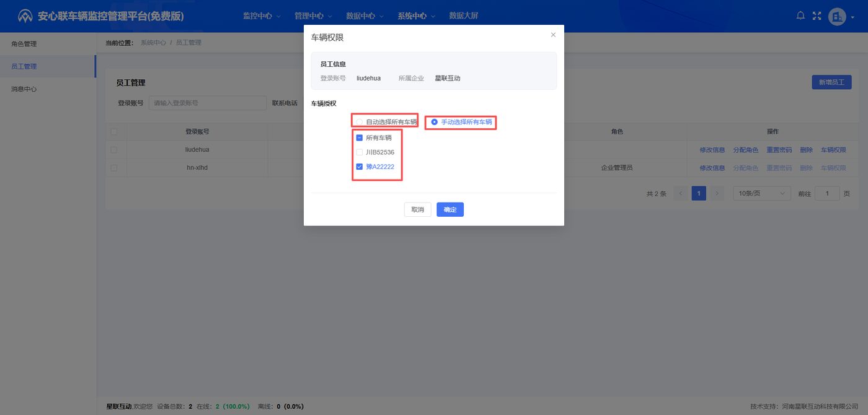868x415 pixels.
Task: Click the 共 2 条 total count text
Action: pyautogui.click(x=656, y=194)
